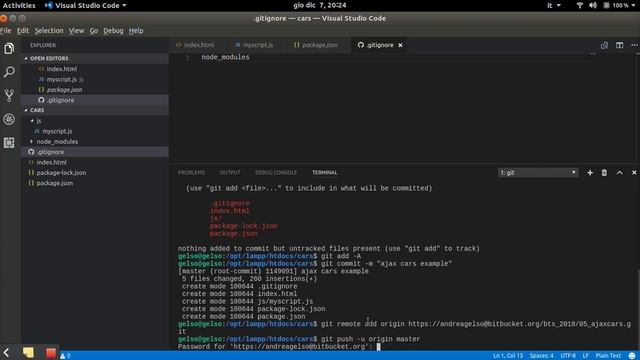Collapse the js folder in explorer
The image size is (640, 360).
coord(37,121)
